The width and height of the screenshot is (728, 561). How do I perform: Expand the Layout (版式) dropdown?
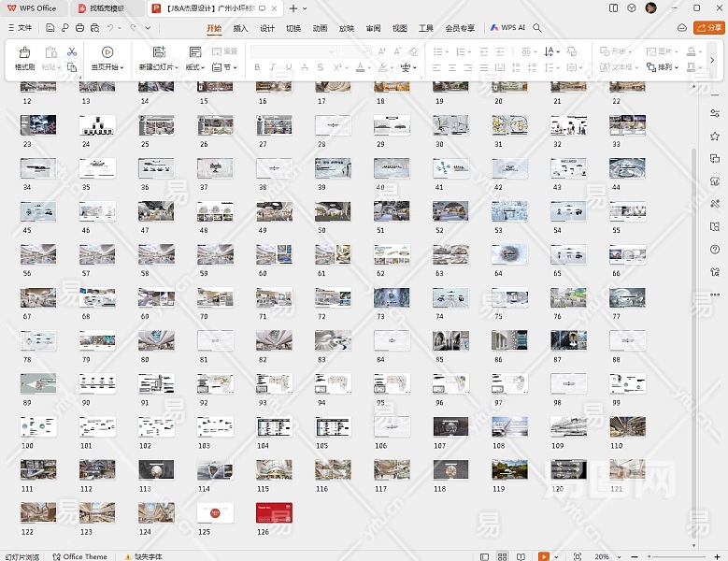[194, 67]
